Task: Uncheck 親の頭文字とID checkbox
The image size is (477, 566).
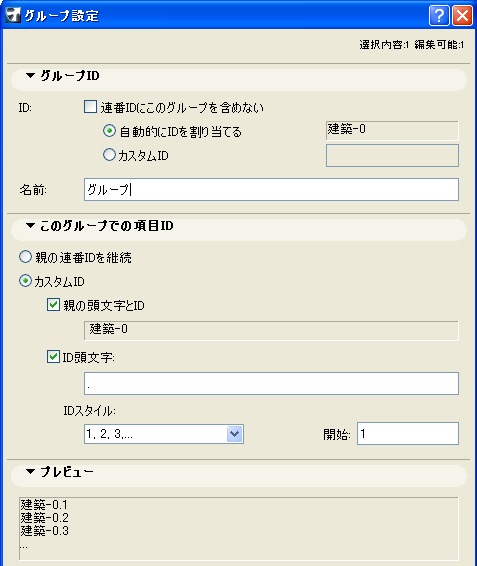Action: click(53, 305)
